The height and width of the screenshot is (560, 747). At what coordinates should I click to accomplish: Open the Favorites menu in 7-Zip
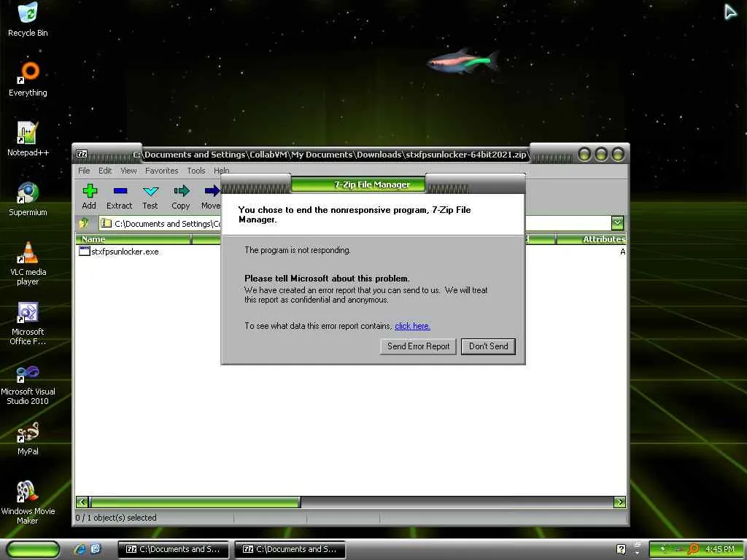click(x=161, y=171)
